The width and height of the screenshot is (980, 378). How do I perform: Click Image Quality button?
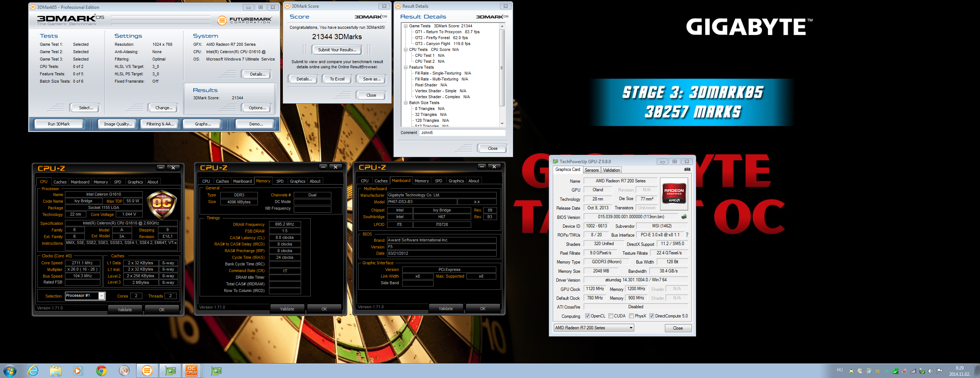click(x=118, y=124)
